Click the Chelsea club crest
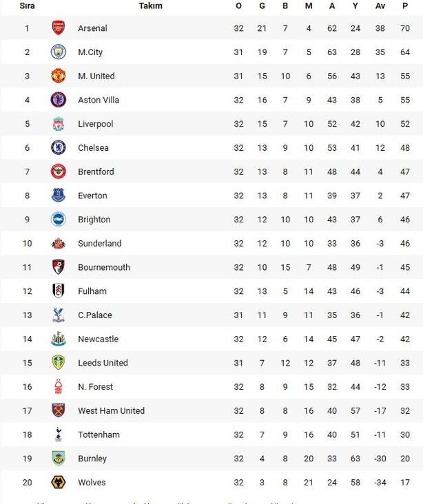The height and width of the screenshot is (504, 423). tap(59, 147)
